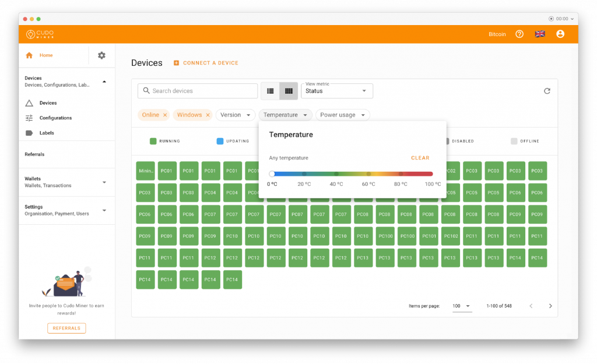The width and height of the screenshot is (597, 364).
Task: Click the plus icon beside Connect a Device
Action: [176, 63]
